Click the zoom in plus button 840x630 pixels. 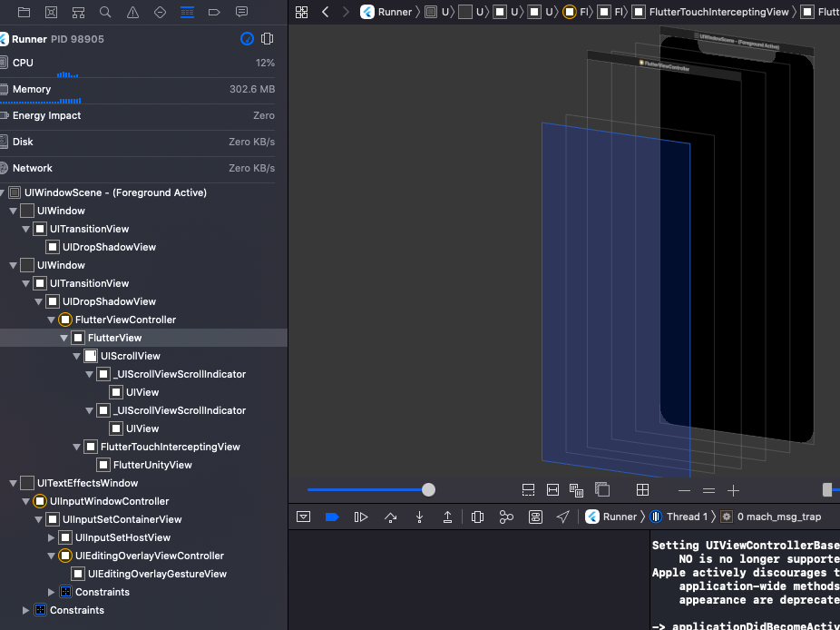tap(733, 490)
